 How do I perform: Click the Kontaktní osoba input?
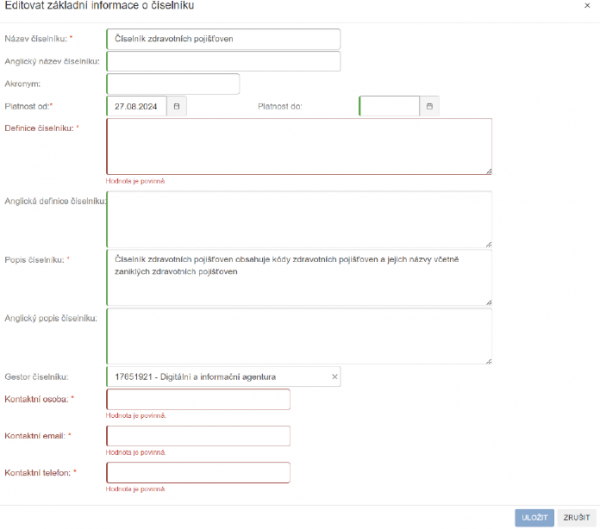tap(198, 399)
